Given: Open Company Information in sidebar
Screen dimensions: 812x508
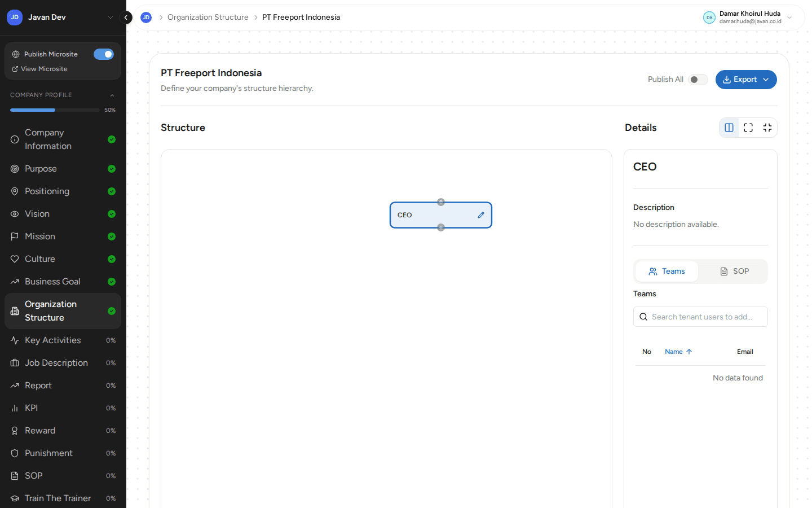Looking at the screenshot, I should tap(63, 139).
